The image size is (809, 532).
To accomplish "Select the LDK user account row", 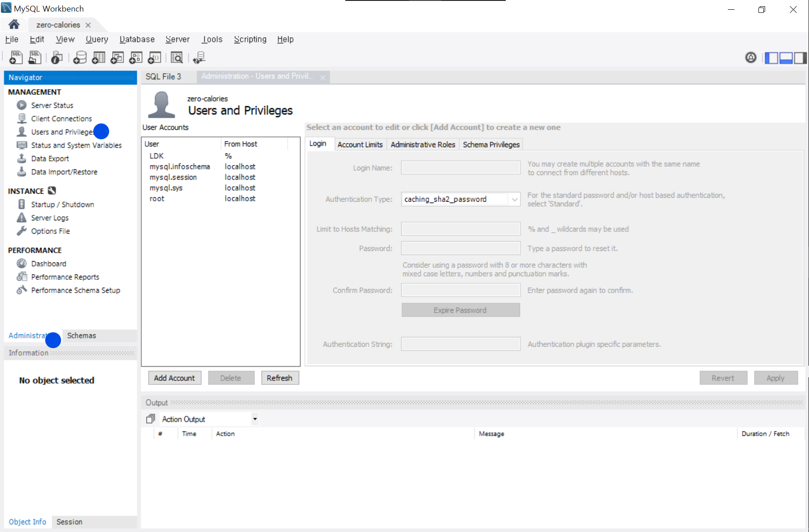I will [220, 156].
